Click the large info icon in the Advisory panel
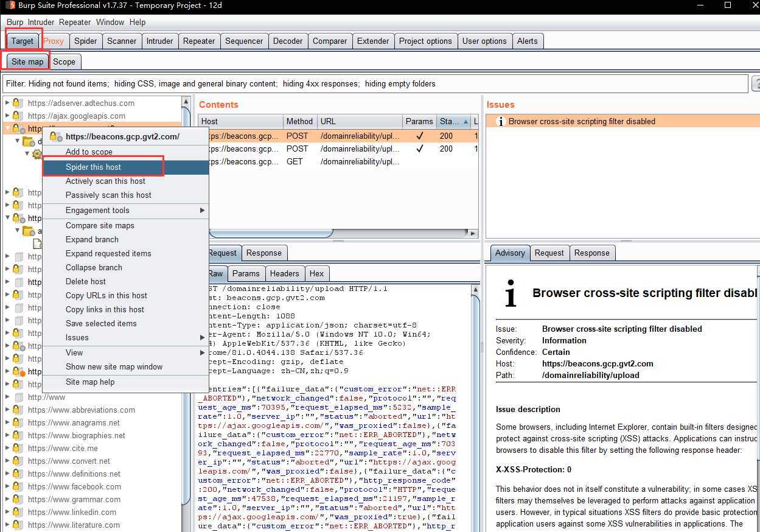 pyautogui.click(x=511, y=293)
